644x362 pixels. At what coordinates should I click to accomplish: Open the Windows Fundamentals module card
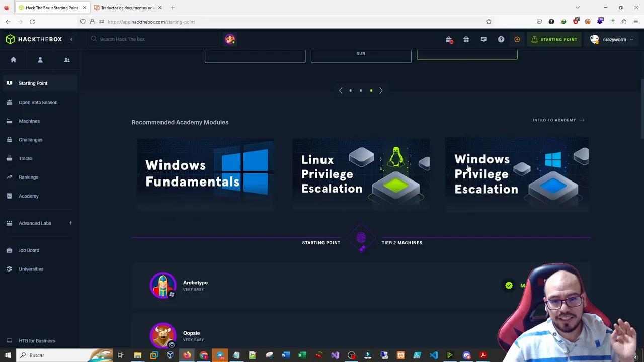pyautogui.click(x=205, y=174)
